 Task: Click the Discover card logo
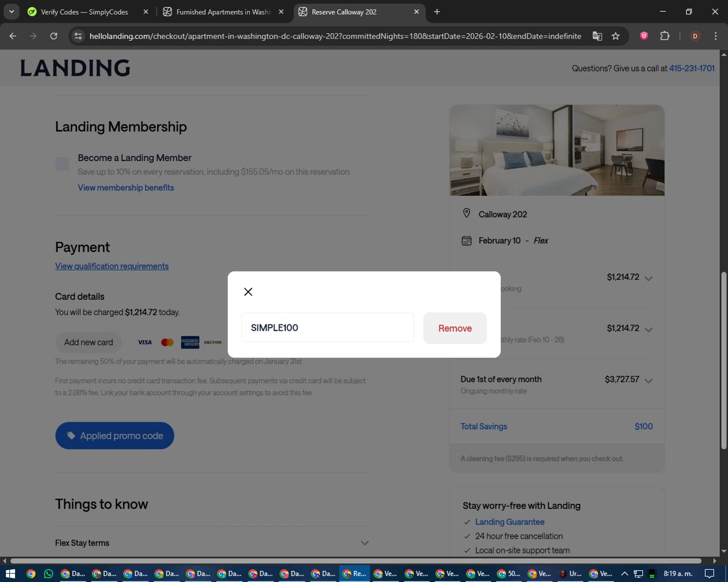coord(213,342)
